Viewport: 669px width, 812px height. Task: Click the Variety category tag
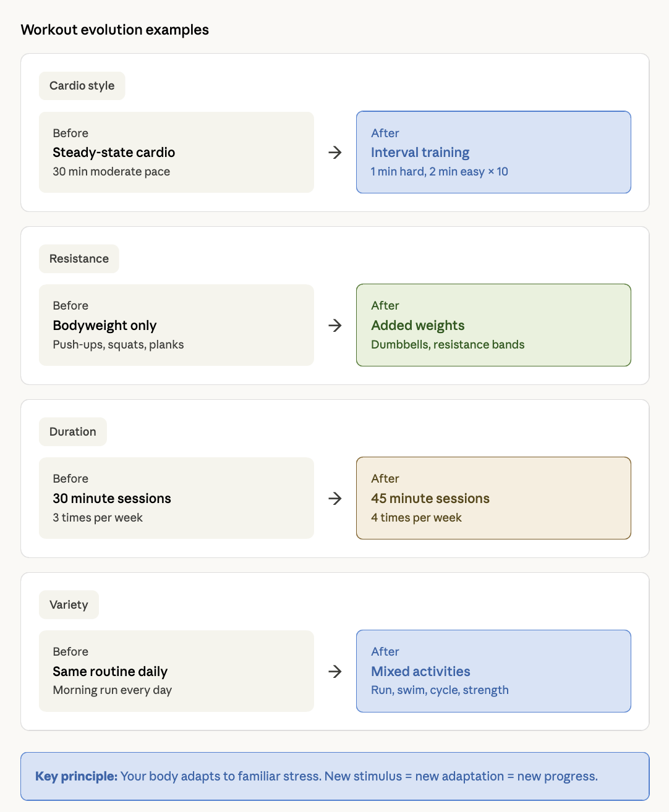tap(69, 605)
